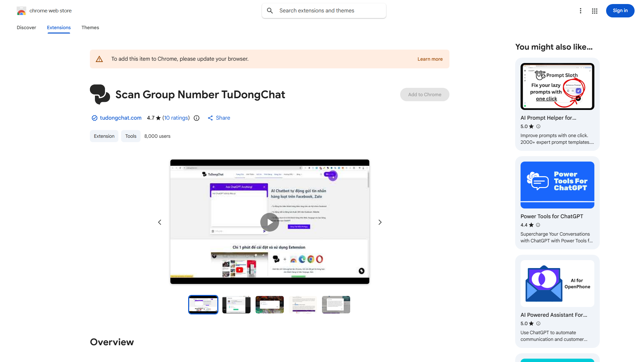
Task: Select the Tools category chip
Action: click(130, 136)
